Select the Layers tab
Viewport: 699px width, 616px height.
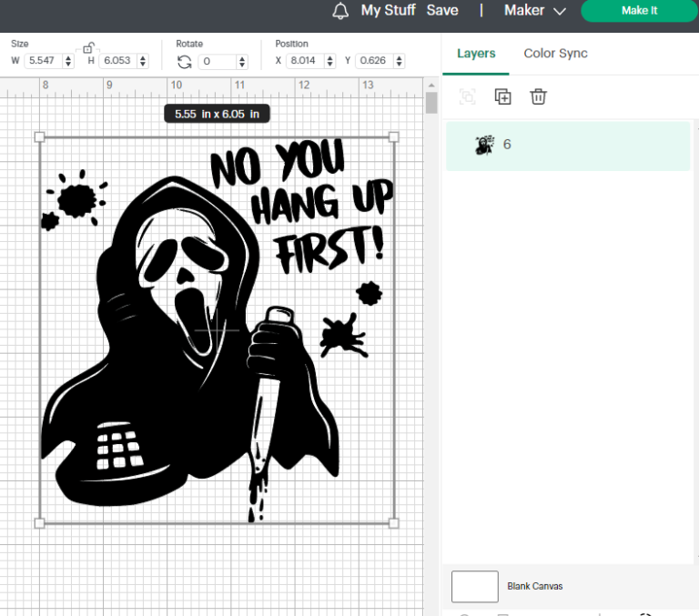pyautogui.click(x=476, y=54)
